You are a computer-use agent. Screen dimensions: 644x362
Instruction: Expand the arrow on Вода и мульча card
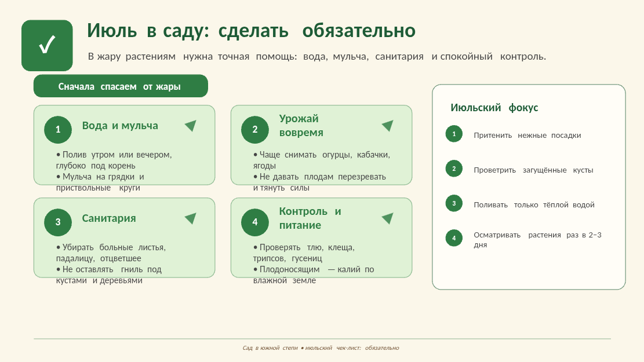tap(191, 125)
